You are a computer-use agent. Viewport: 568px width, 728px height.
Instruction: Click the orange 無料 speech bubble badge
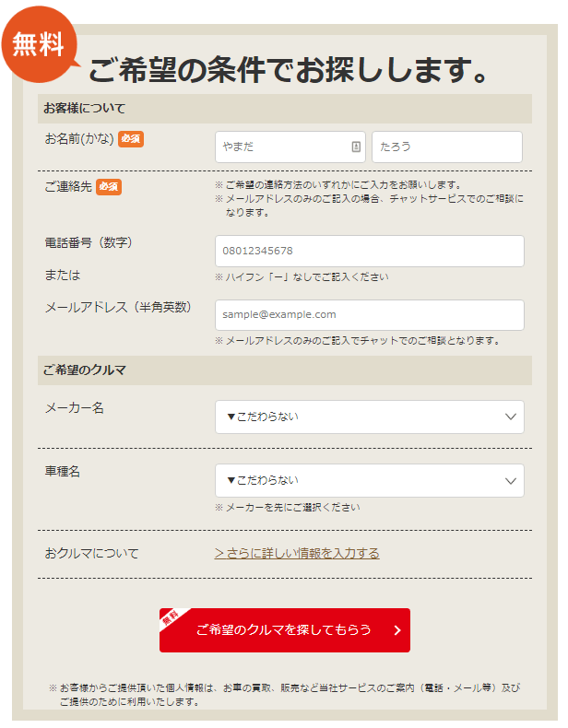click(40, 45)
